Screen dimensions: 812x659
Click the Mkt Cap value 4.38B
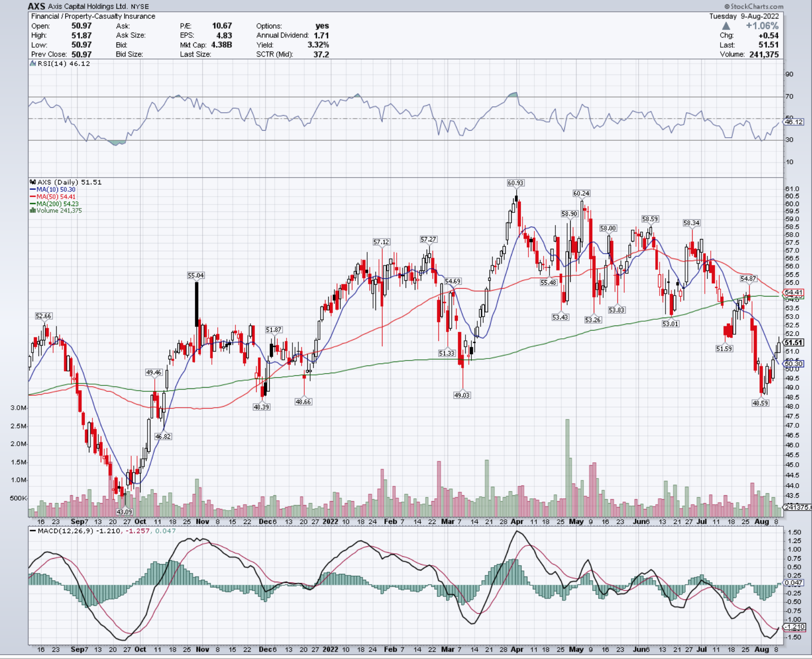221,45
